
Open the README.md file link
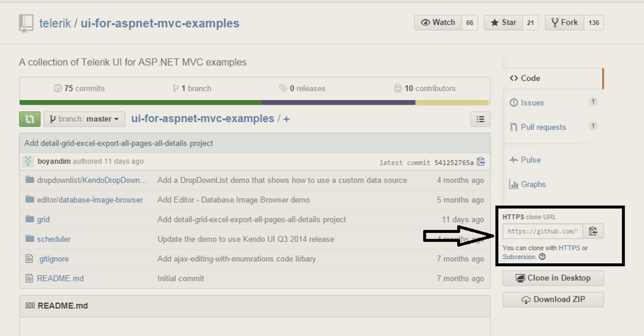point(60,279)
